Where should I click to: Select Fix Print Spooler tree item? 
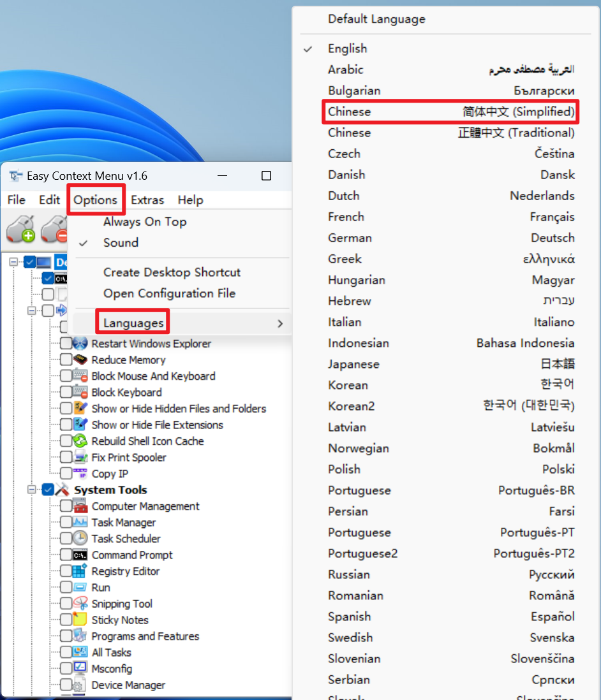[x=129, y=457]
